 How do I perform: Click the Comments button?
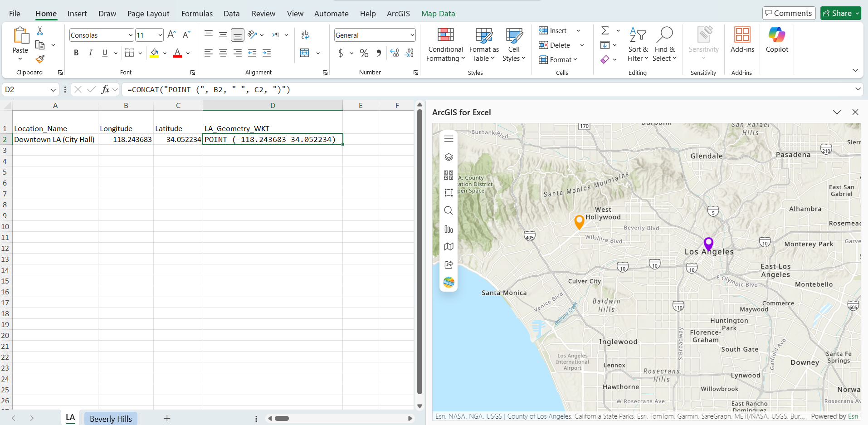click(789, 13)
